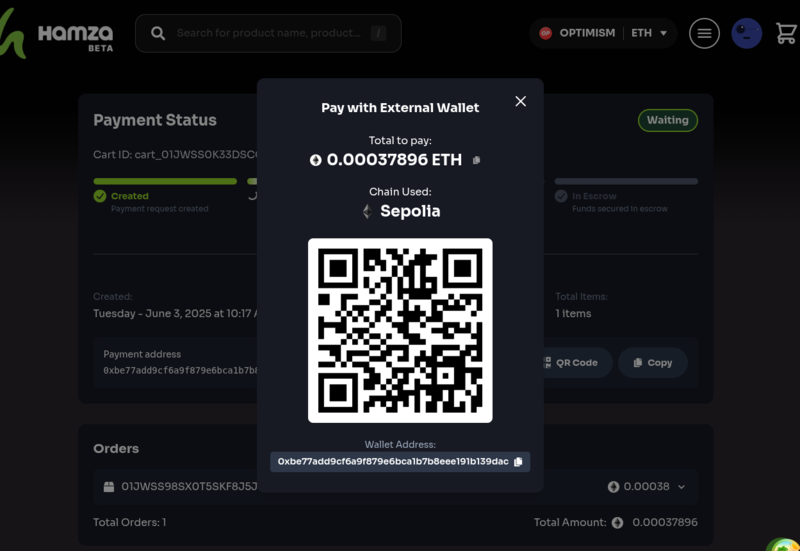
Task: Open the user avatar profile
Action: point(746,33)
